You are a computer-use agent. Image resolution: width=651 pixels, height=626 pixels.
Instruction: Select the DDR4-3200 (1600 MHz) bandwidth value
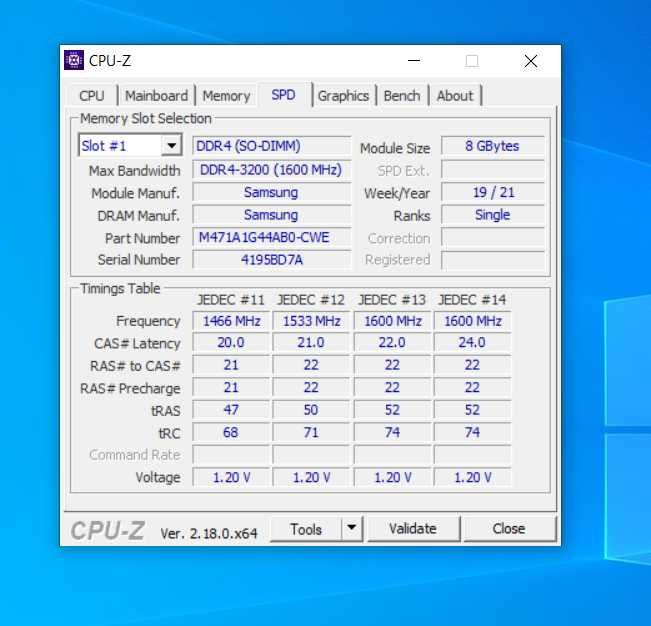[x=272, y=170]
